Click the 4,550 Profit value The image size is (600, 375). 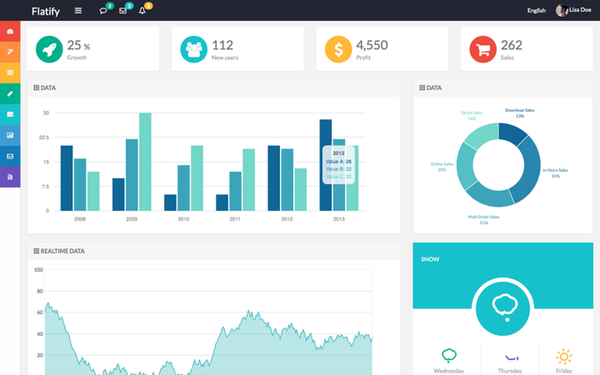pos(372,46)
